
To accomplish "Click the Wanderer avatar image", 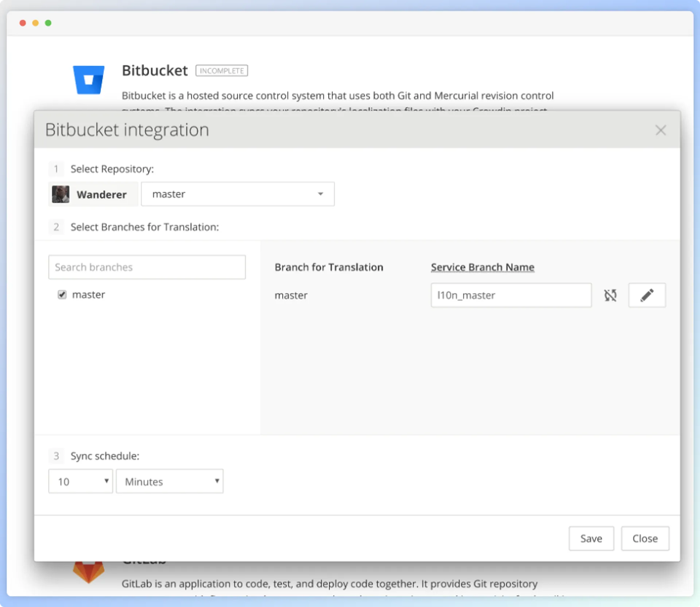I will (x=61, y=194).
